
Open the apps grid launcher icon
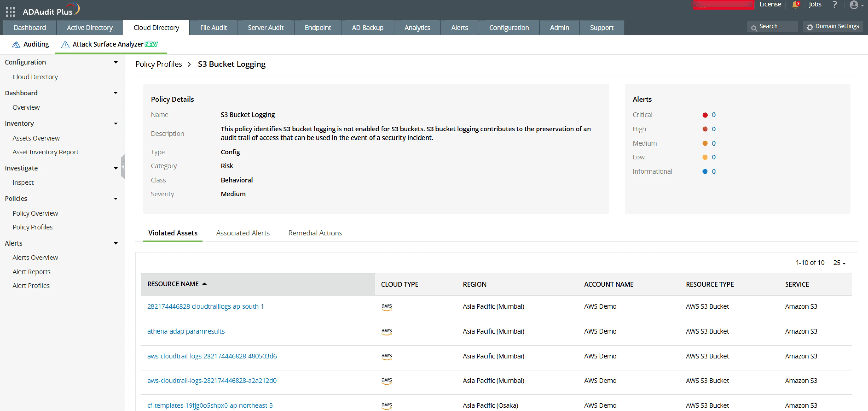(x=10, y=12)
